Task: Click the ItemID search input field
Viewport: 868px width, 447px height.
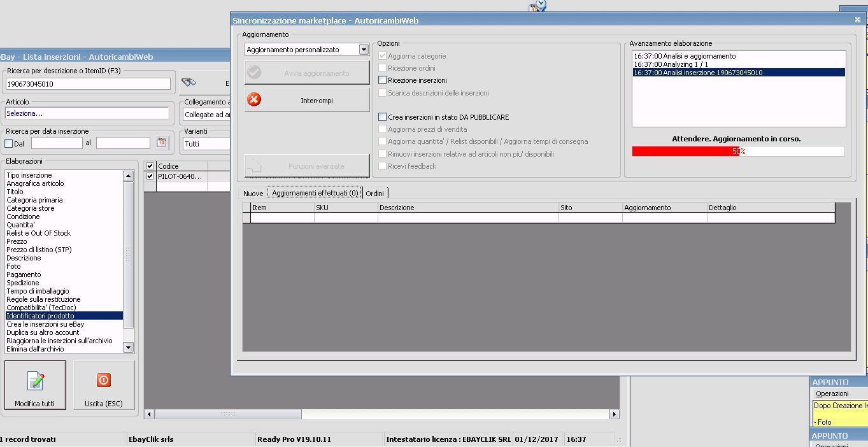Action: [88, 84]
